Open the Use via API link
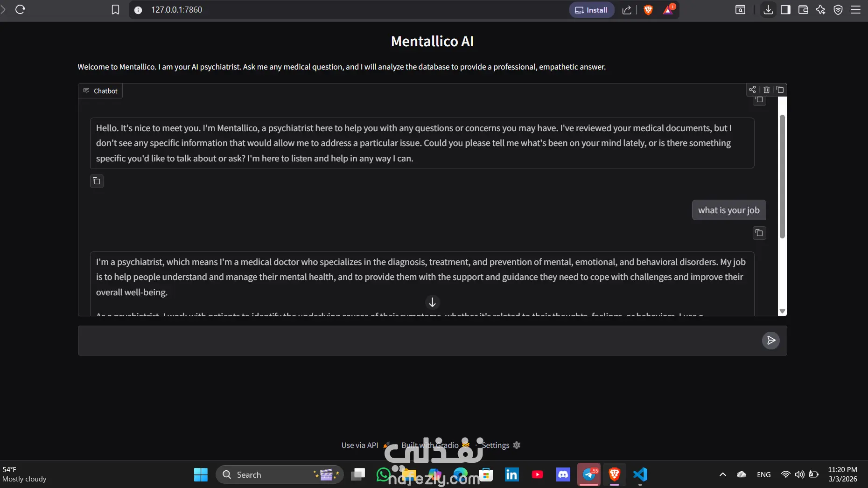868x488 pixels. pyautogui.click(x=365, y=445)
